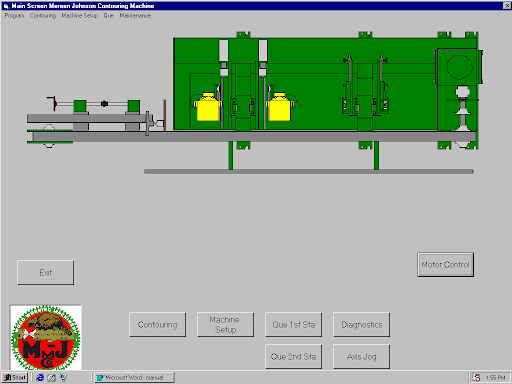Image resolution: width=512 pixels, height=384 pixels.
Task: Open the Machine Setup menu
Action: click(x=79, y=16)
